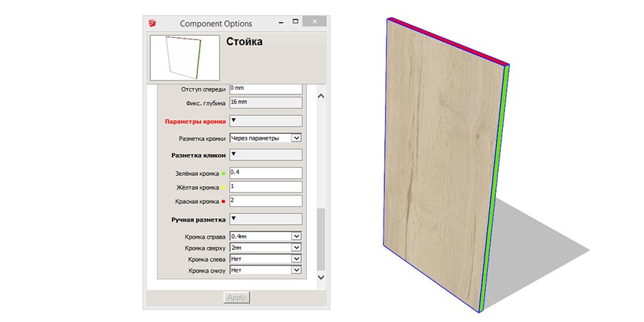Click the Фикс. глубина field showing 16 mm
Screen dimensions: 644x322
tap(265, 103)
